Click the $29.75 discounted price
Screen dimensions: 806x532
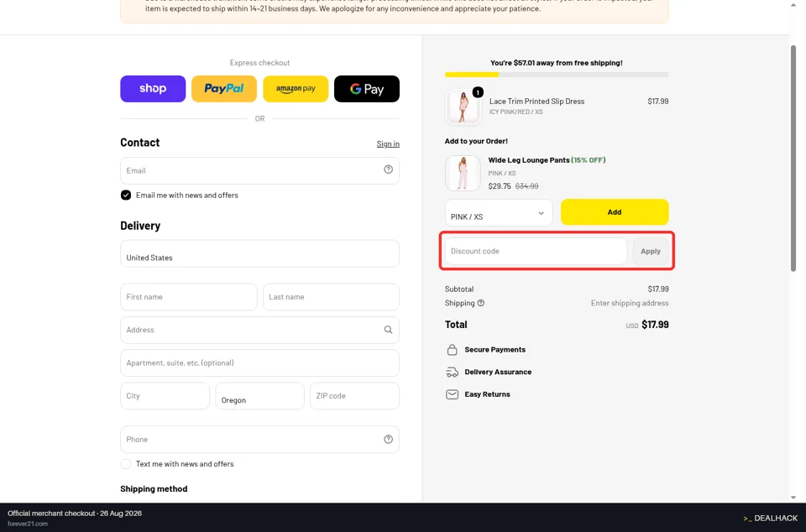coord(500,186)
